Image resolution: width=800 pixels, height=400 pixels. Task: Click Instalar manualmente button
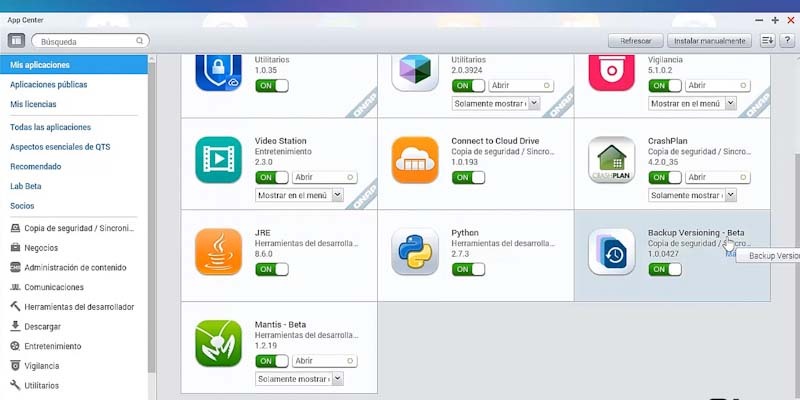click(710, 41)
